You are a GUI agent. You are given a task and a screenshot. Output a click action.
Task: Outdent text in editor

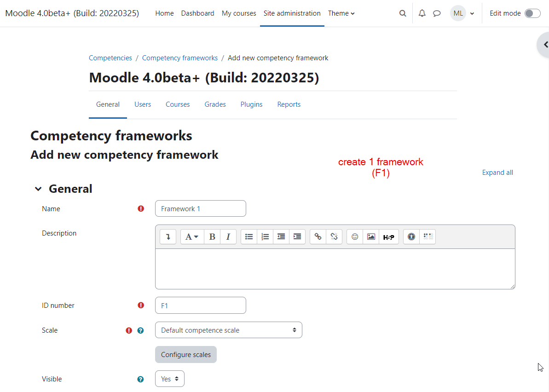[281, 236]
